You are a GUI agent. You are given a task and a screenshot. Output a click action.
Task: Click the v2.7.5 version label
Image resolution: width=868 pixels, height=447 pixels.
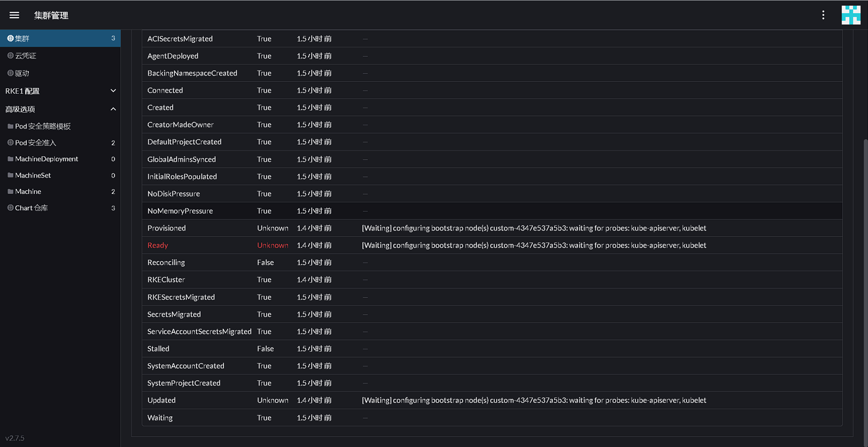pos(15,438)
